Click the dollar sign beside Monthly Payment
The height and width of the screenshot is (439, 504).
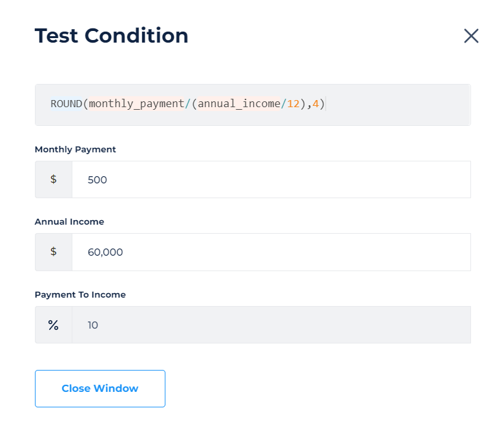54,179
